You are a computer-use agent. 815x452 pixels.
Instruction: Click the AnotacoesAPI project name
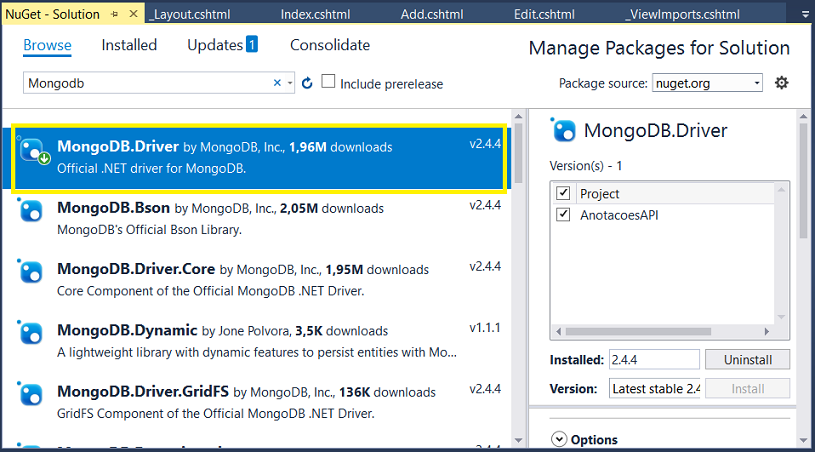619,215
